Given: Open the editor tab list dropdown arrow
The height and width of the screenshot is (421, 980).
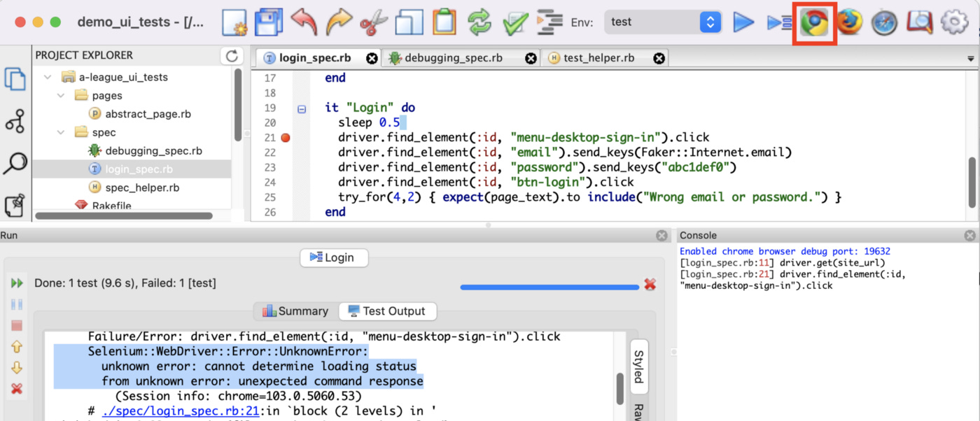Looking at the screenshot, I should (970, 59).
